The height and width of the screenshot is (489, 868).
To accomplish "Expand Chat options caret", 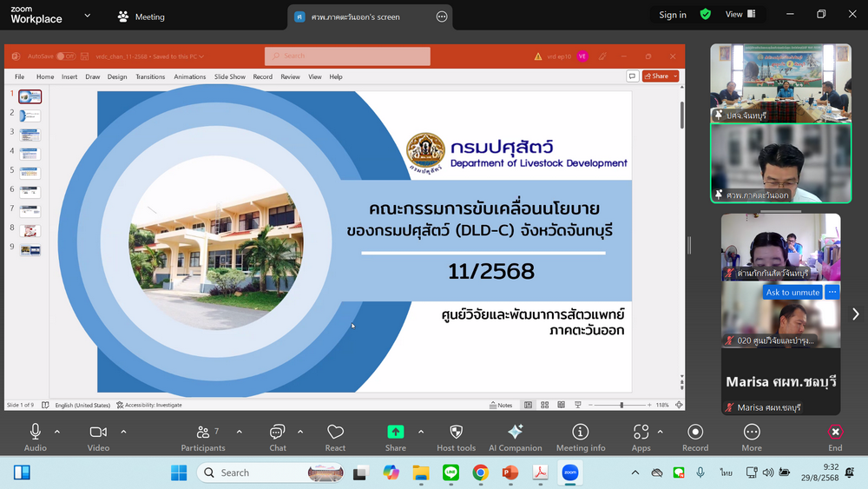I will point(300,432).
